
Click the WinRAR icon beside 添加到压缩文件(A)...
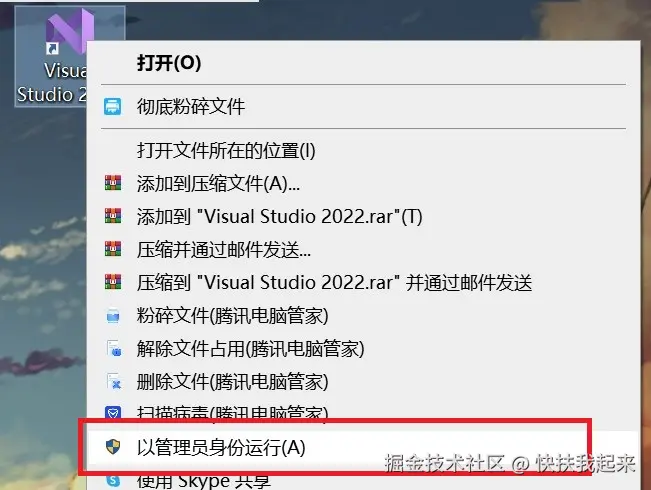[113, 183]
